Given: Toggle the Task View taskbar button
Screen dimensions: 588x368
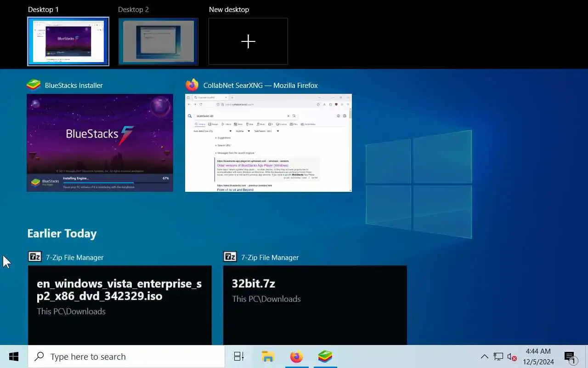Looking at the screenshot, I should coord(239,356).
